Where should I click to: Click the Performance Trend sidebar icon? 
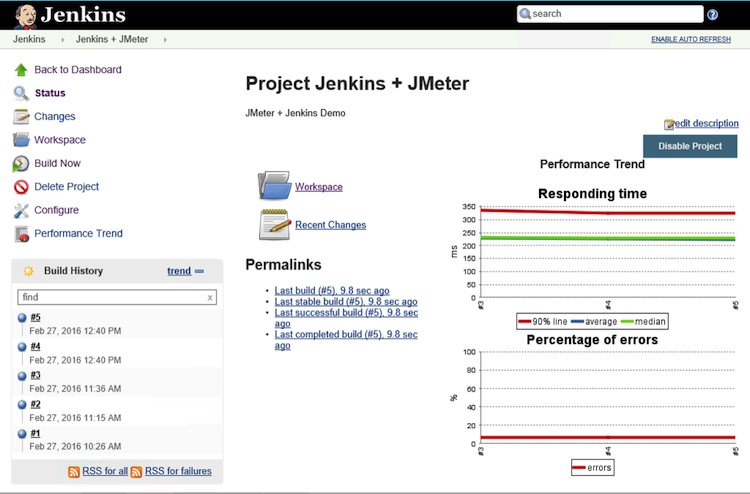22,234
